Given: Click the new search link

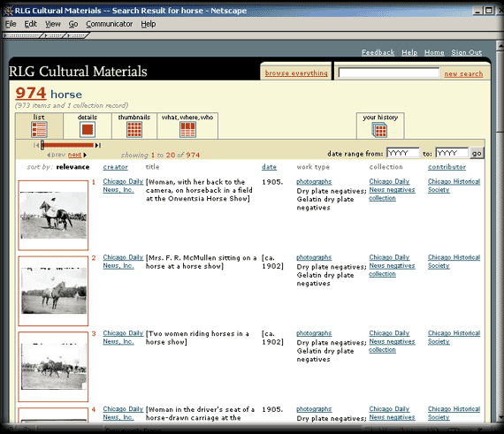Looking at the screenshot, I should click(463, 74).
